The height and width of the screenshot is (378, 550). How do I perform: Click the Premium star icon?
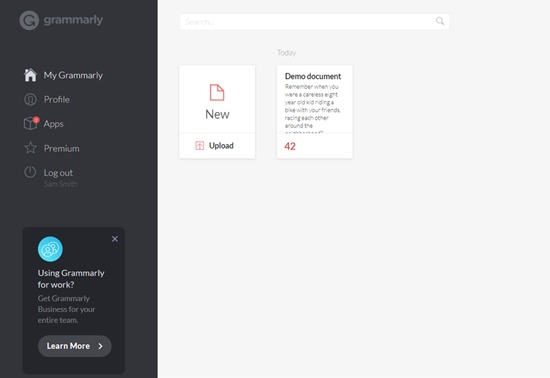pyautogui.click(x=31, y=148)
